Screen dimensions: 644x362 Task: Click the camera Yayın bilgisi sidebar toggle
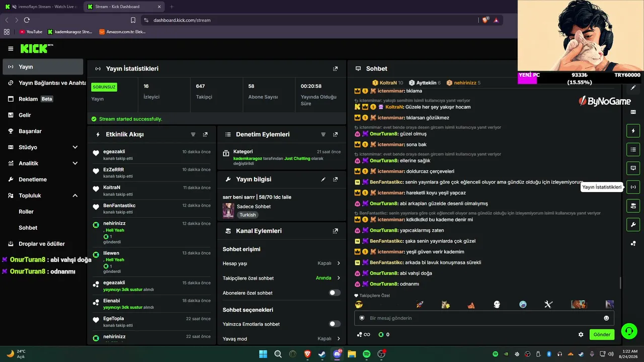[633, 206]
